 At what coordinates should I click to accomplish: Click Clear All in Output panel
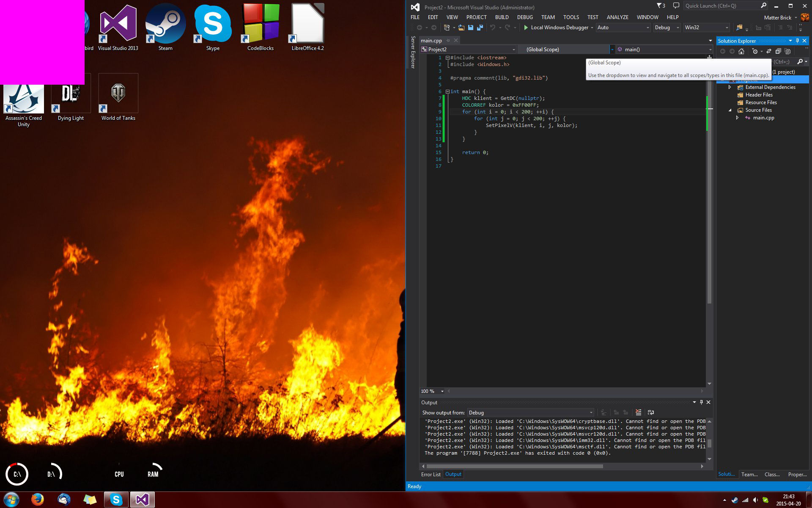click(638, 412)
